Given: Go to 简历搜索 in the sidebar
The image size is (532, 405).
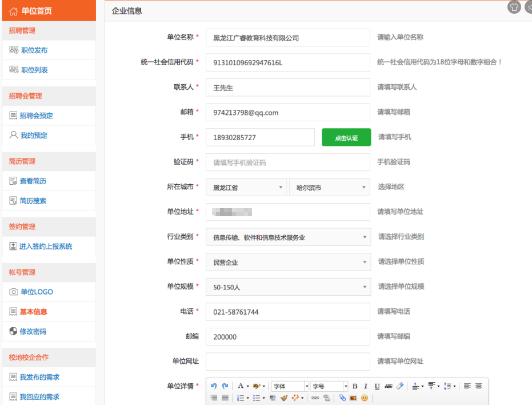Looking at the screenshot, I should (33, 201).
